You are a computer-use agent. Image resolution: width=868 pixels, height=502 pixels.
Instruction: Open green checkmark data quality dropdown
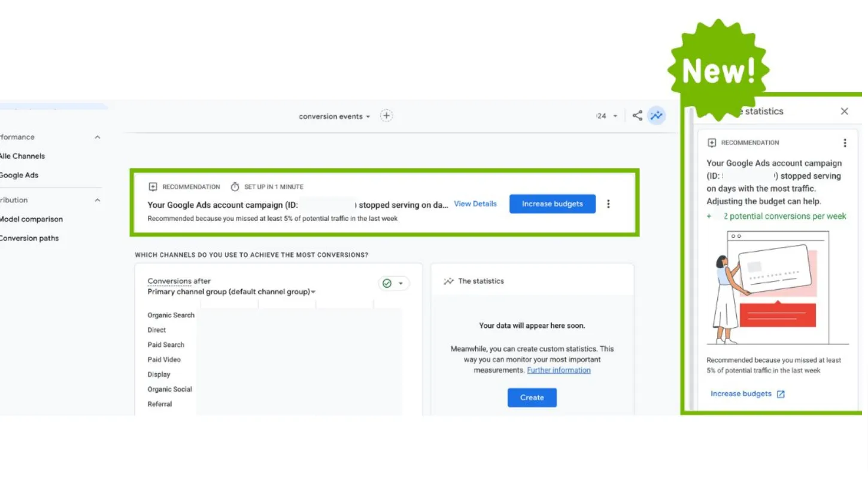tap(394, 283)
